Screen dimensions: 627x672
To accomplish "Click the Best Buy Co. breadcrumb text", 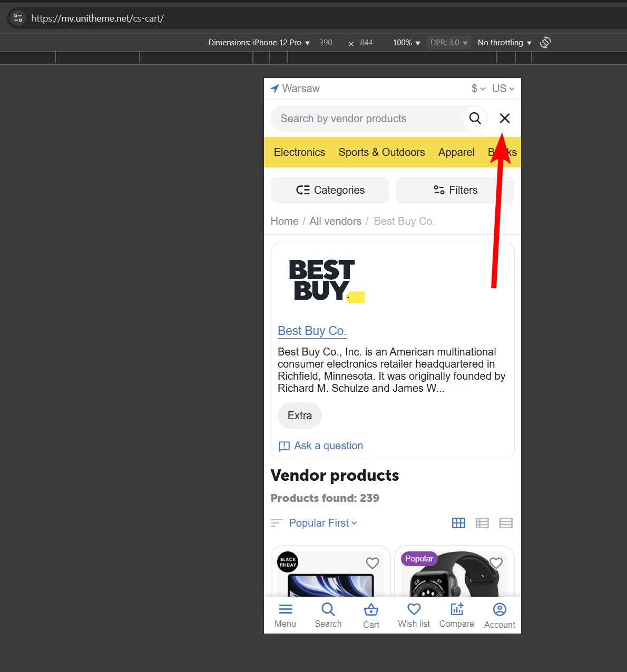I will [x=404, y=221].
